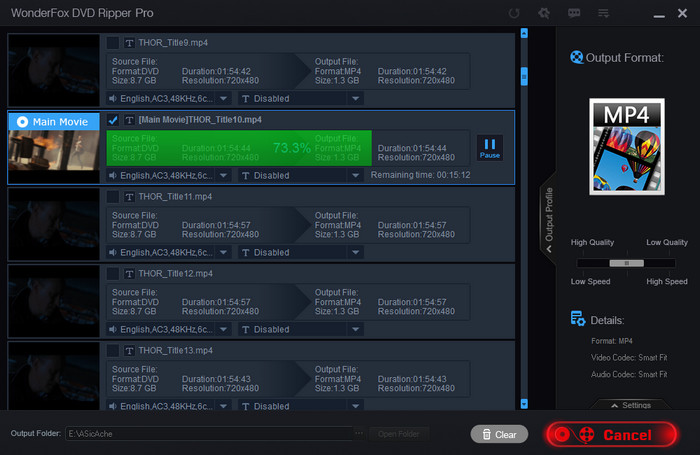The image size is (700, 455).
Task: Click the THOR_Title13.mp4 file name
Action: [x=175, y=351]
